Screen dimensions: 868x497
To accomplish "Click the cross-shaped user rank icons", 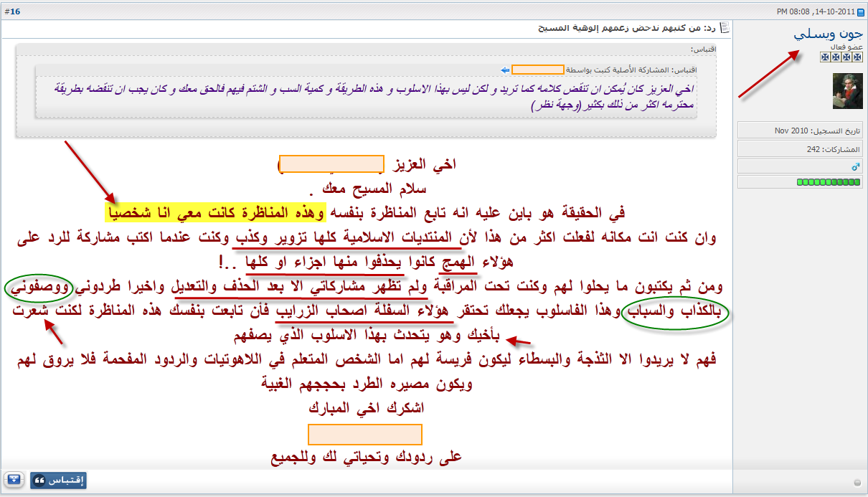I will 842,55.
